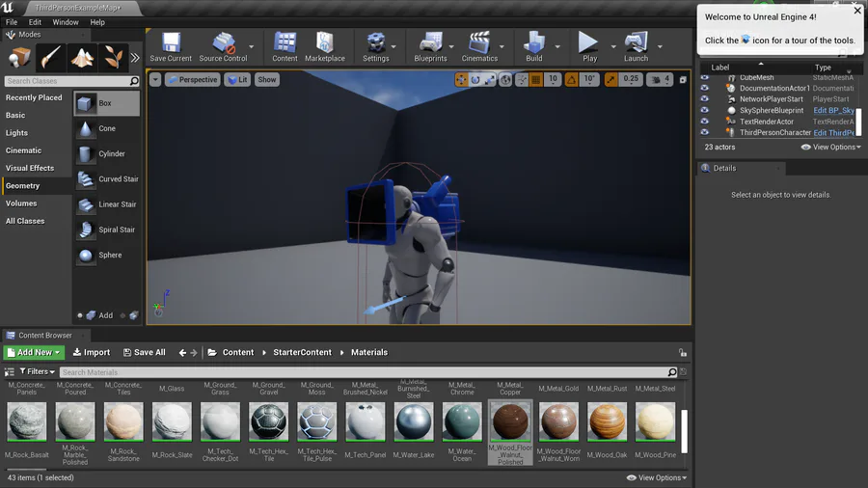Viewport: 868px width, 488px height.
Task: Open Blueprints toolbar icon
Action: (x=431, y=47)
